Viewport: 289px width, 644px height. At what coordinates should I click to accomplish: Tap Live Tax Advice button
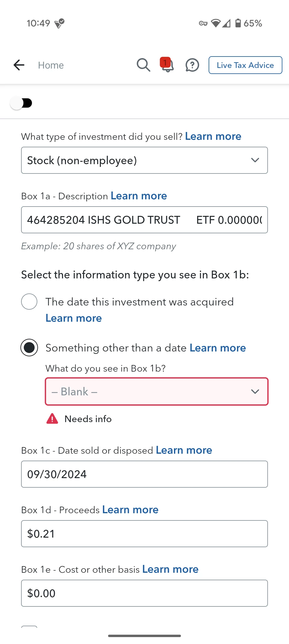[x=245, y=65]
